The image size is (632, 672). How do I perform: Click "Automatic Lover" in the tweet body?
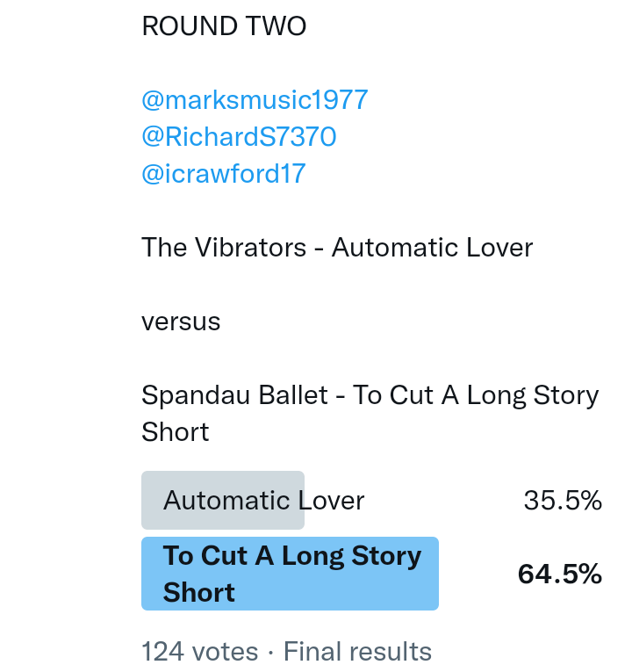(x=433, y=248)
